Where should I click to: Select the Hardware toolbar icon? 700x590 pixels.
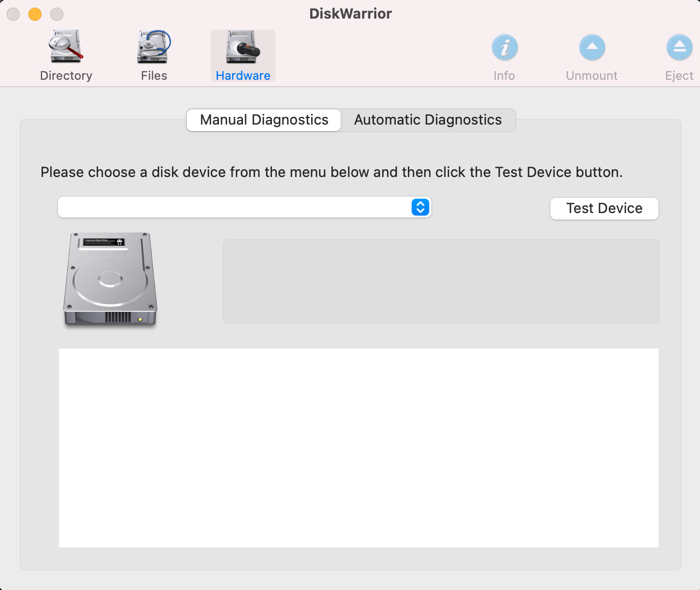[x=243, y=56]
